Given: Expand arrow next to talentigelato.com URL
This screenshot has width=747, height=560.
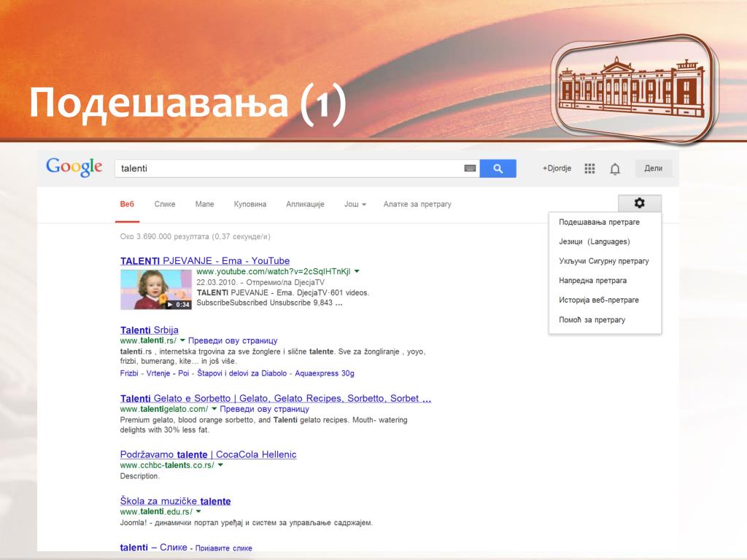Looking at the screenshot, I should [x=214, y=409].
